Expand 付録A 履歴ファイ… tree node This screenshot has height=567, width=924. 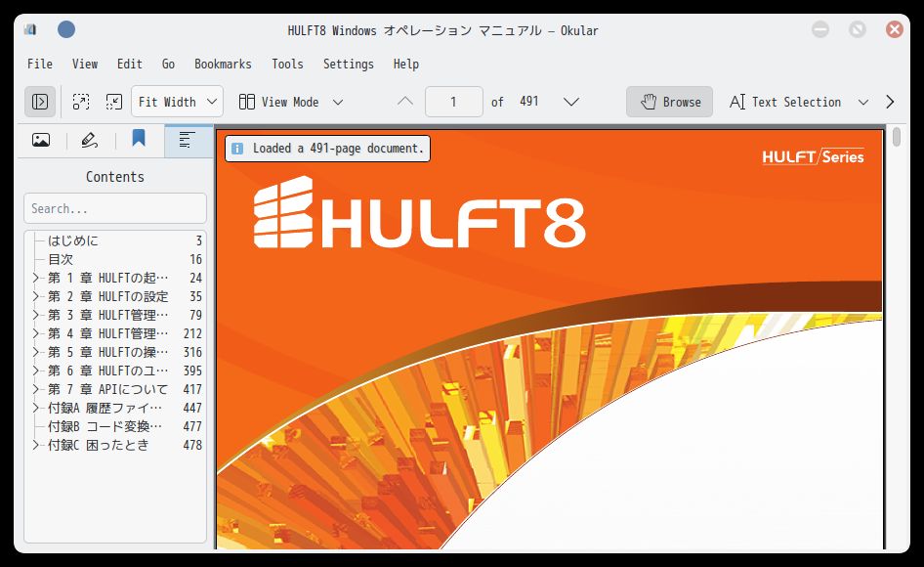pyautogui.click(x=35, y=408)
